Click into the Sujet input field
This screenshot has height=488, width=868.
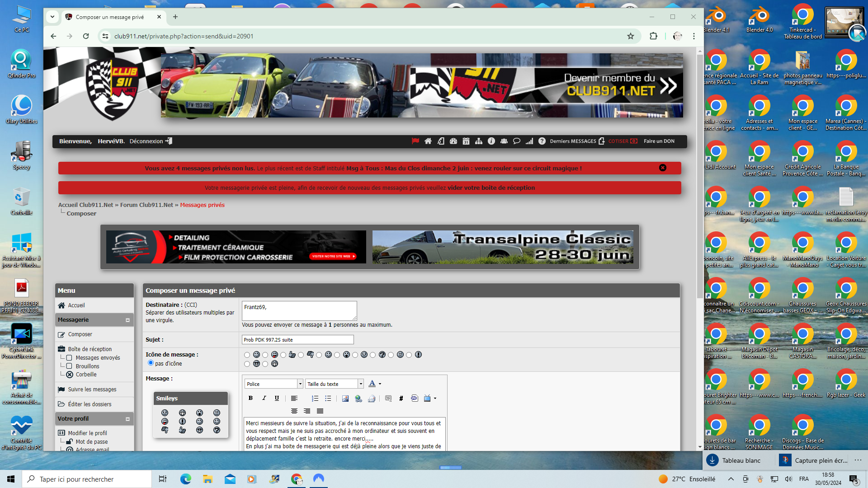click(x=297, y=340)
